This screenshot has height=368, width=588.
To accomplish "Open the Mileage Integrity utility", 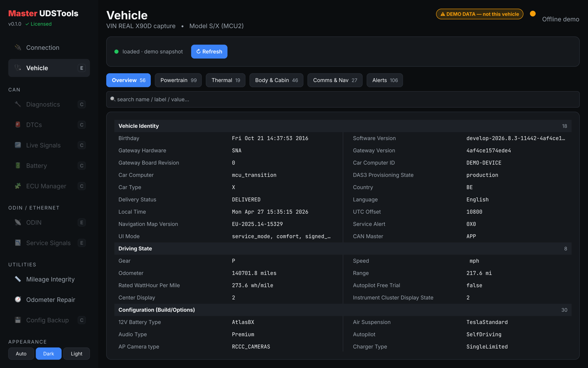I will 49,279.
